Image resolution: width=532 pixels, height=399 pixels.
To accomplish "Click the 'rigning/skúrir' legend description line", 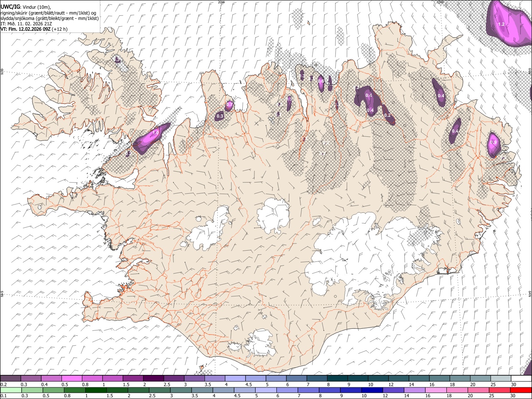I will 48,12.
